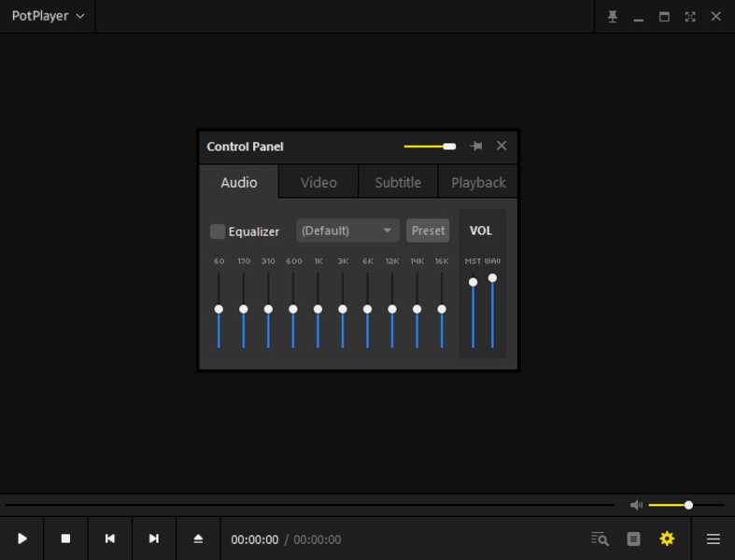Open the playlist search icon
Screen dimensions: 735x560
(600, 539)
